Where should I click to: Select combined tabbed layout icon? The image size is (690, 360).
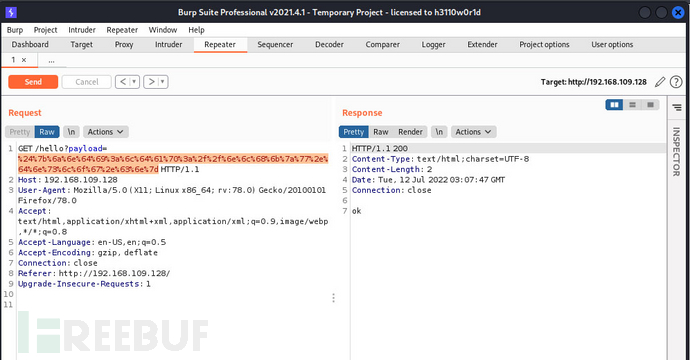pyautogui.click(x=650, y=105)
